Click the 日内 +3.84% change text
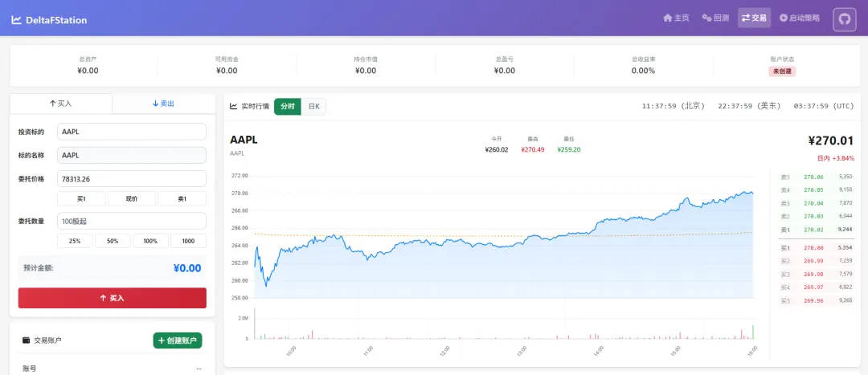868x375 pixels. click(836, 158)
